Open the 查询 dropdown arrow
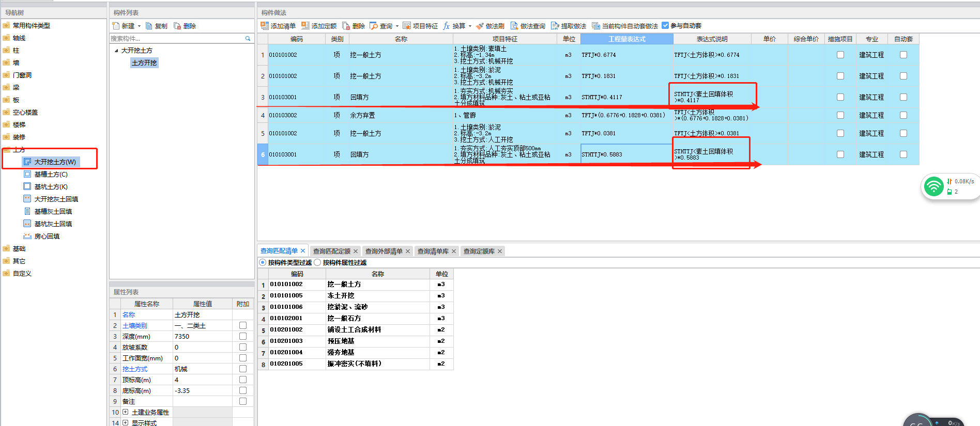 click(x=397, y=26)
